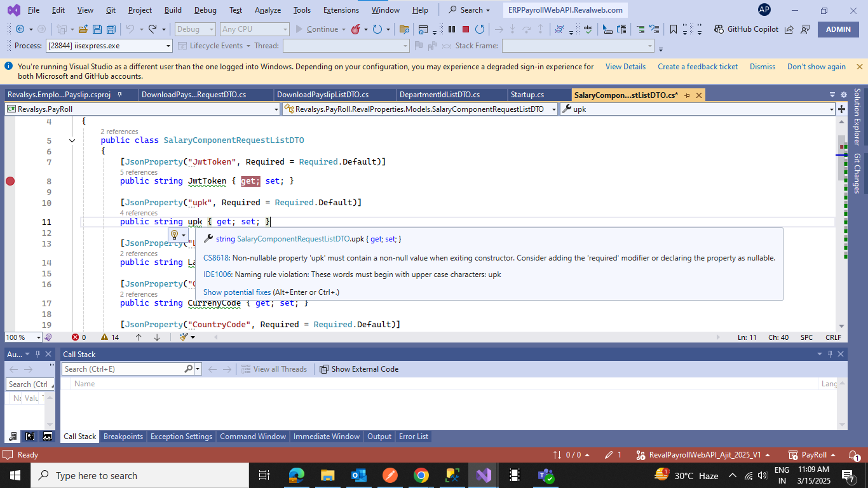Open the 100 % zoom level dropdown
This screenshot has width=868, height=488.
click(x=38, y=337)
